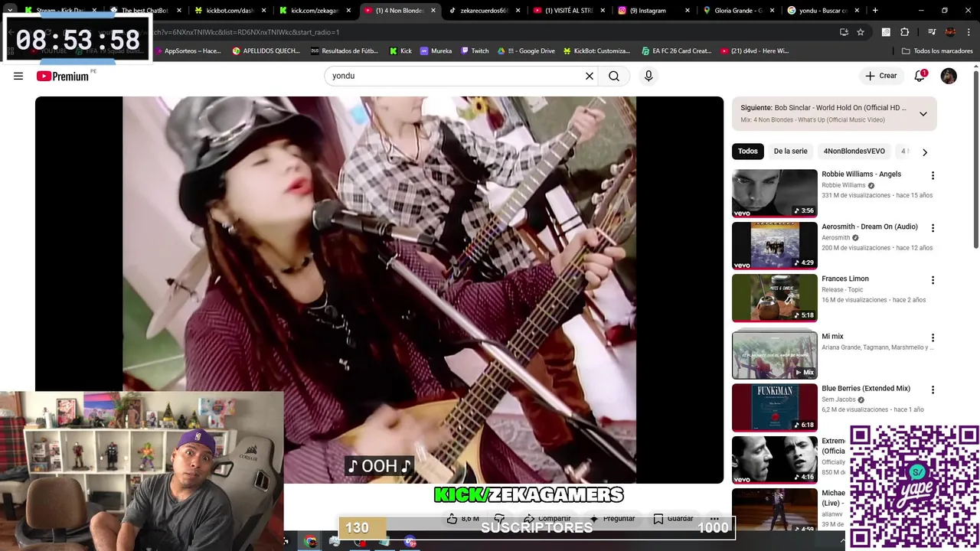
Task: Select 'De la serie' filter chip
Action: pyautogui.click(x=790, y=152)
